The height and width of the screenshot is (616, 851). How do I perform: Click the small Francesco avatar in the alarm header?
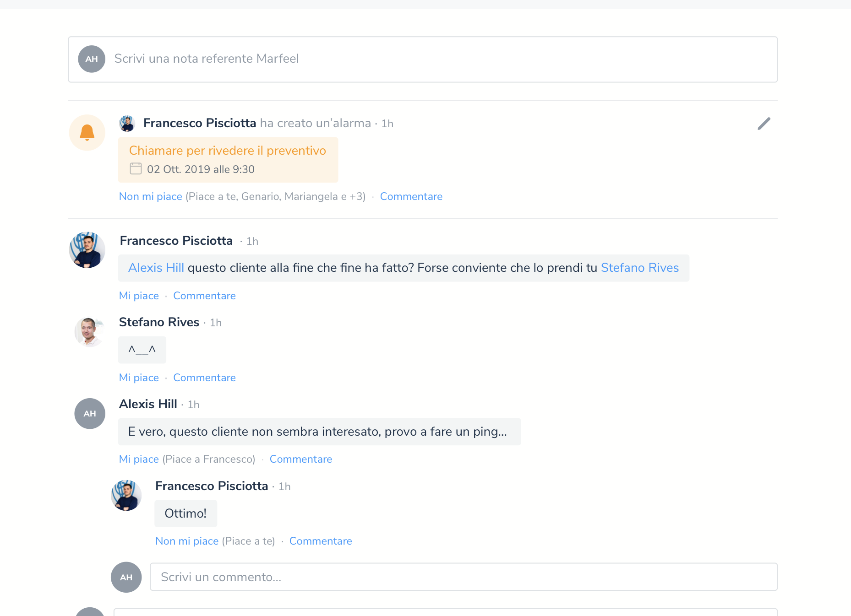[127, 123]
